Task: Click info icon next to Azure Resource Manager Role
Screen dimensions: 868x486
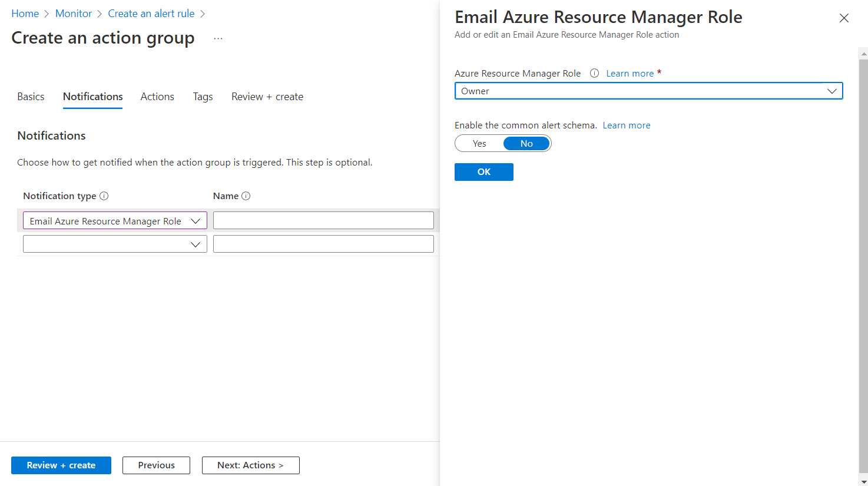Action: pyautogui.click(x=594, y=73)
